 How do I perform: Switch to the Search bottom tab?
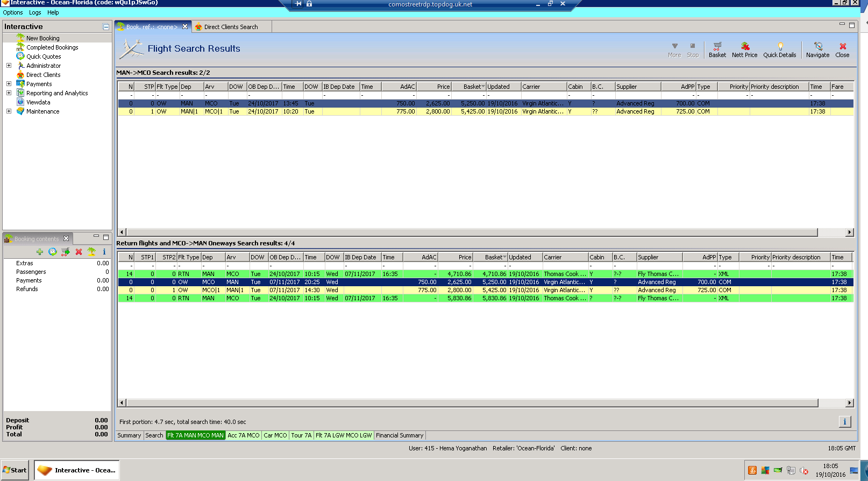coord(154,435)
